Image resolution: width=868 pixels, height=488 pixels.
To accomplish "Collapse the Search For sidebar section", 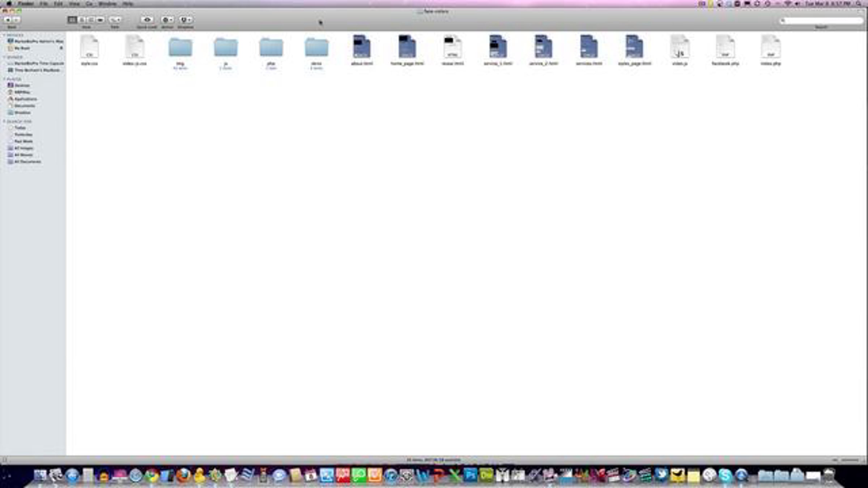I will point(4,121).
